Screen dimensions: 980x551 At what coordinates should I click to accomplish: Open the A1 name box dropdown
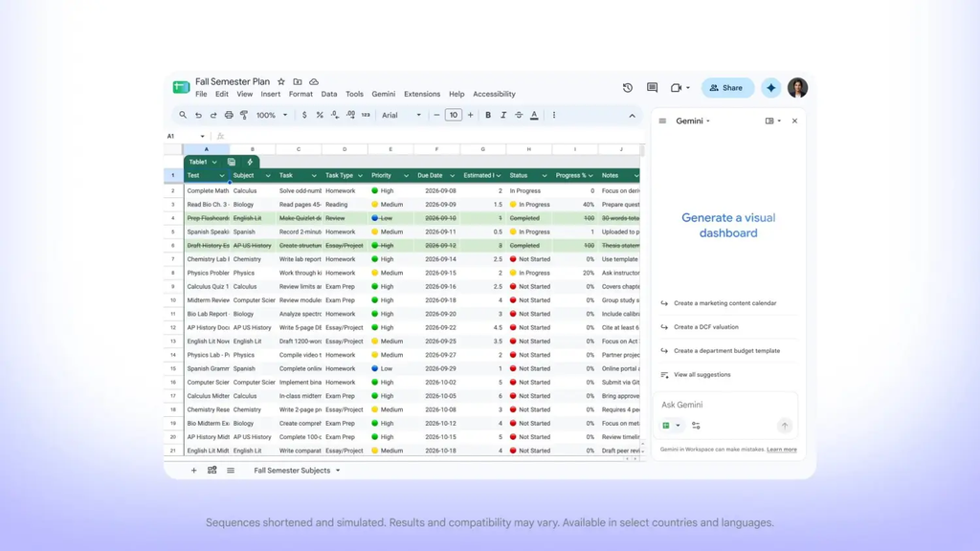pos(202,136)
